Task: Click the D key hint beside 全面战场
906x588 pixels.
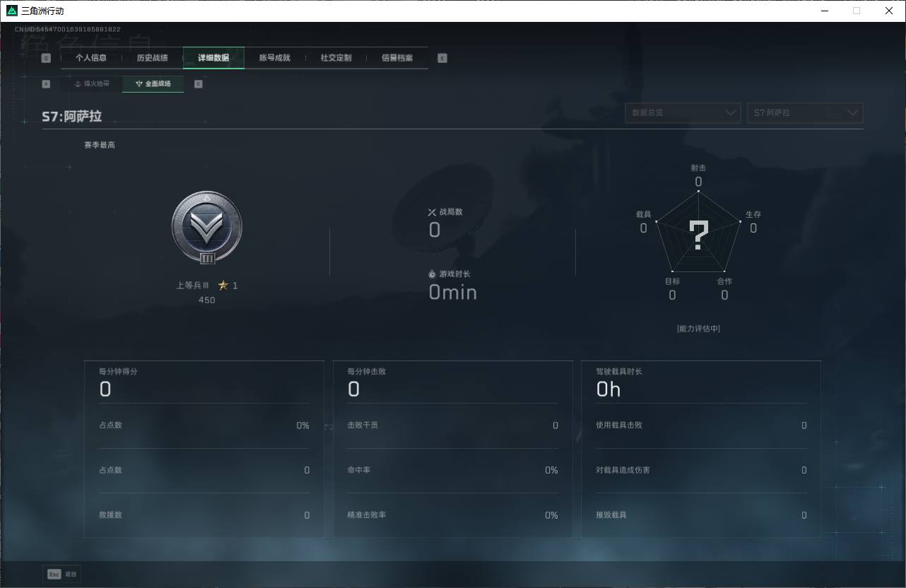Action: click(x=198, y=84)
